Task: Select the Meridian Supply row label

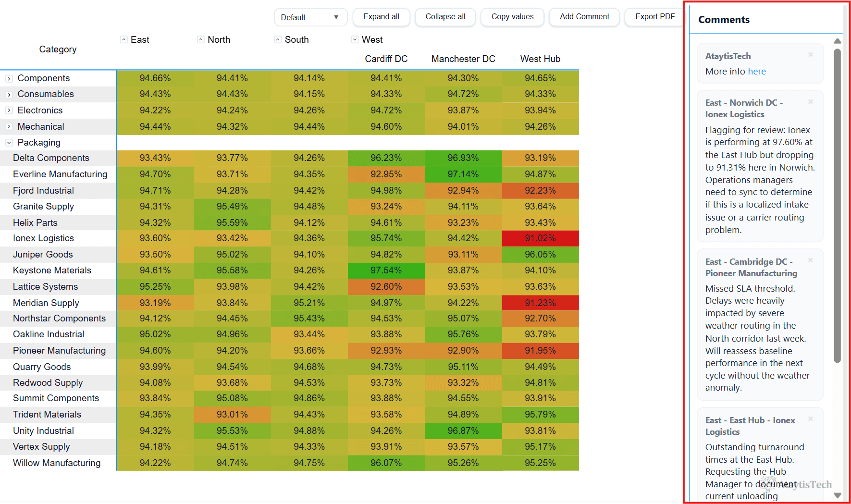Action: click(46, 303)
